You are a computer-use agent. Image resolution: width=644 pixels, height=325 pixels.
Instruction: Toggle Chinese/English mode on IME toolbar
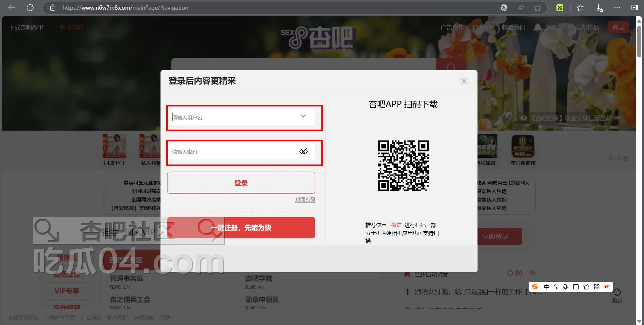547,287
